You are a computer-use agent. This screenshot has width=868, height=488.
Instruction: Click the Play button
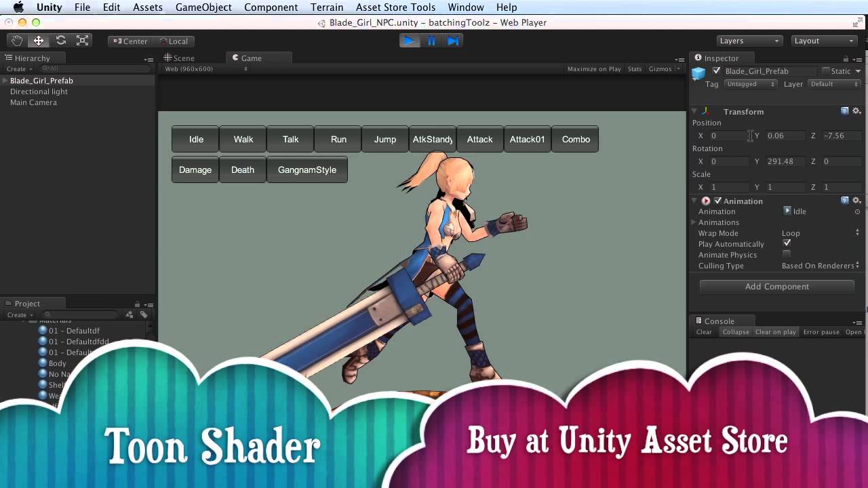tap(410, 41)
